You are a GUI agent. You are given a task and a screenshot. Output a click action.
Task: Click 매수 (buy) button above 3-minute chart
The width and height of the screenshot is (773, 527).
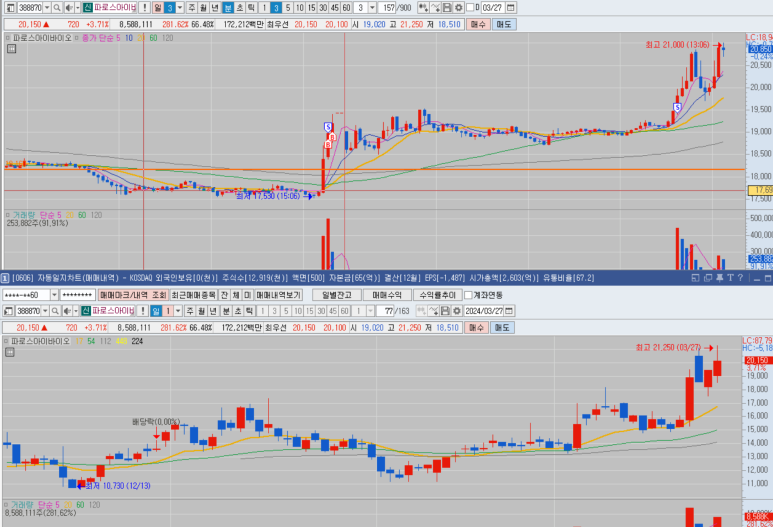[x=478, y=24]
